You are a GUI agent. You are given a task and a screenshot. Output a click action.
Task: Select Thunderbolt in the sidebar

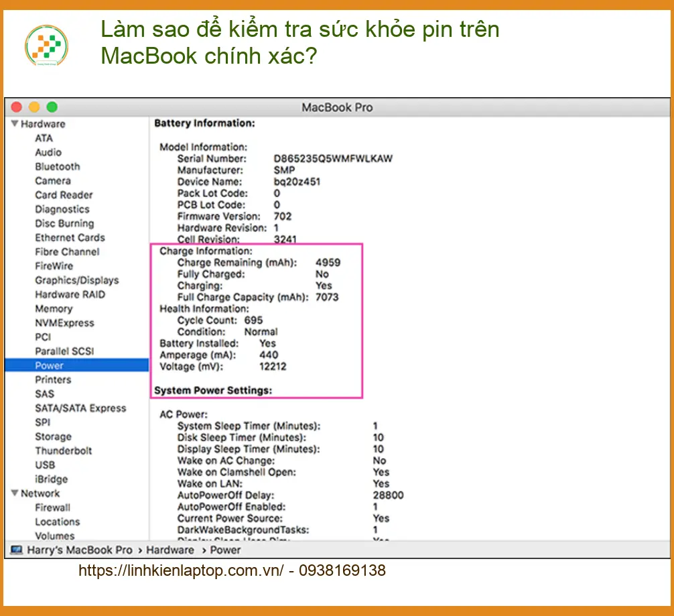[63, 450]
